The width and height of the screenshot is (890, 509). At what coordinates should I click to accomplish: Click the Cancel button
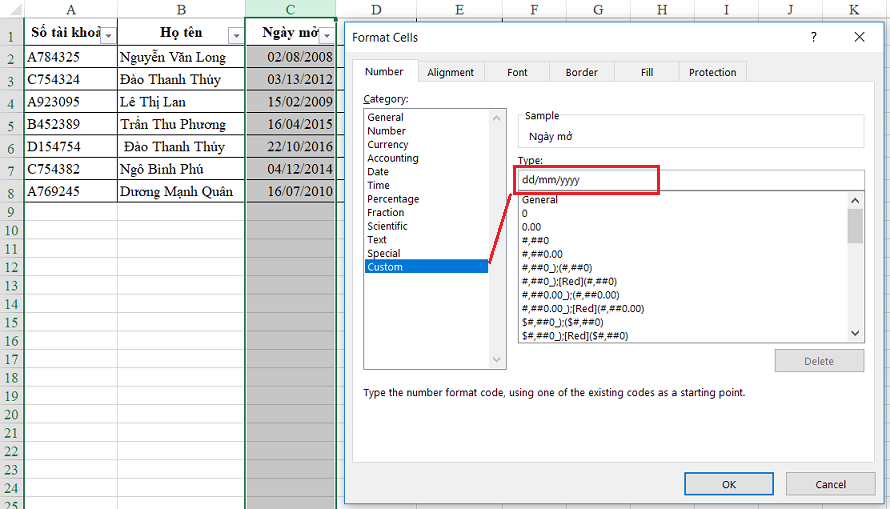pos(830,484)
